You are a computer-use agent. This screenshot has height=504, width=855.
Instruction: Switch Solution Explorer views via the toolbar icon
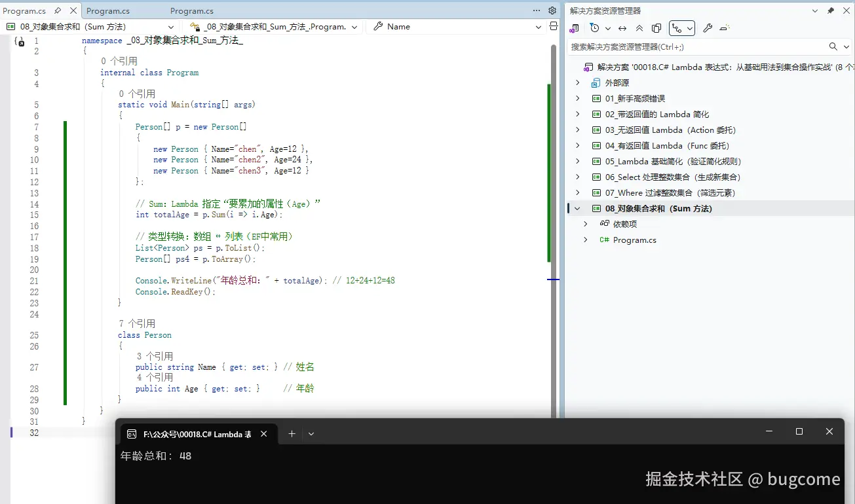pyautogui.click(x=575, y=28)
